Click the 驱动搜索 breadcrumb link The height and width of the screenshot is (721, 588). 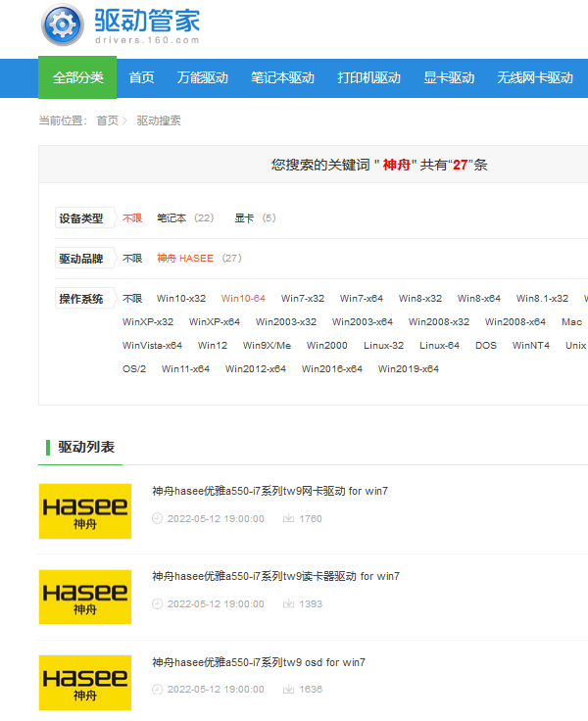click(x=159, y=120)
